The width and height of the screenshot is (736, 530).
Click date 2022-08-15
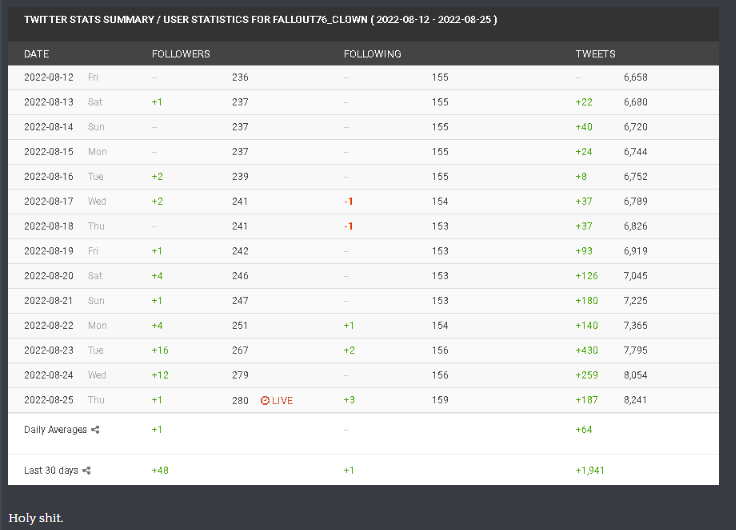pyautogui.click(x=49, y=152)
